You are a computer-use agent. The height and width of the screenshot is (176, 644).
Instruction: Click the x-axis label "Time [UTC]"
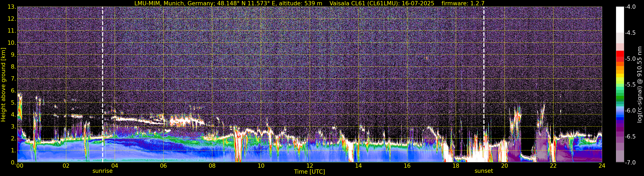point(310,172)
